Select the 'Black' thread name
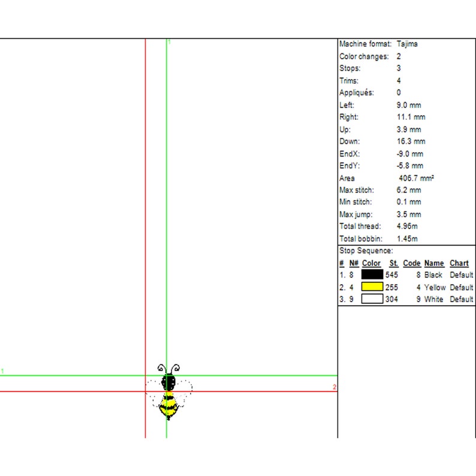This screenshot has height=476, width=476. click(x=433, y=275)
